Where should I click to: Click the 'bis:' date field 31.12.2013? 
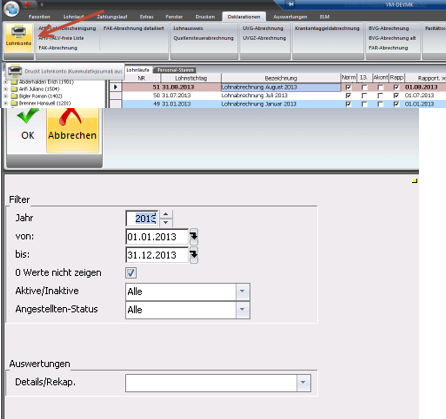click(x=157, y=255)
